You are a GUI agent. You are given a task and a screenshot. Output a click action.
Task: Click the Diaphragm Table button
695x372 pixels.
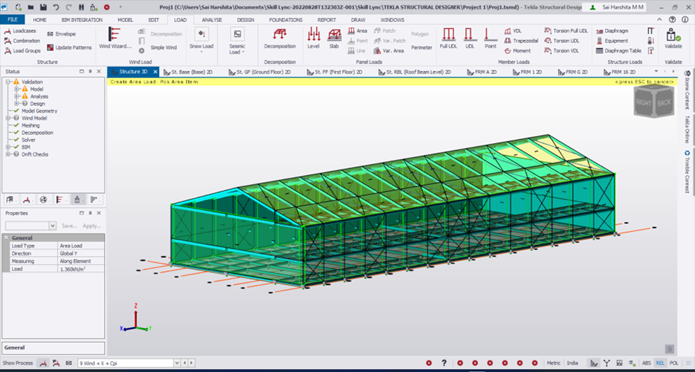pyautogui.click(x=619, y=51)
